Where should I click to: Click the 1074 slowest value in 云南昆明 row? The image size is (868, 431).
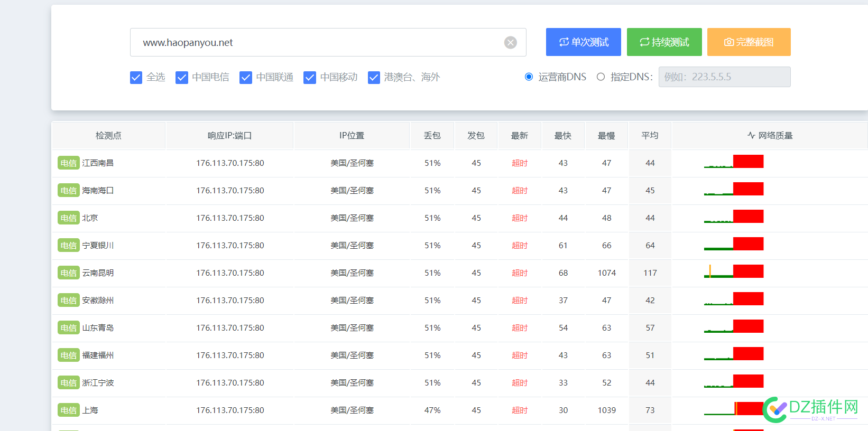tap(607, 273)
